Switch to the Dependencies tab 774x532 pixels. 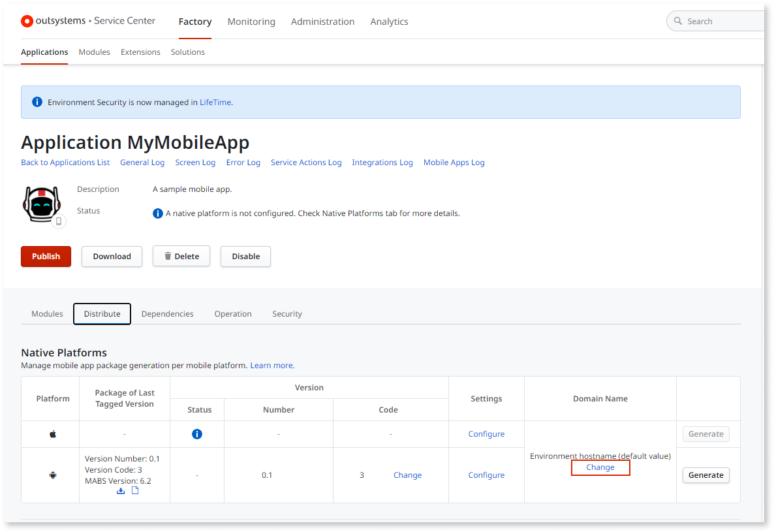[x=167, y=314]
